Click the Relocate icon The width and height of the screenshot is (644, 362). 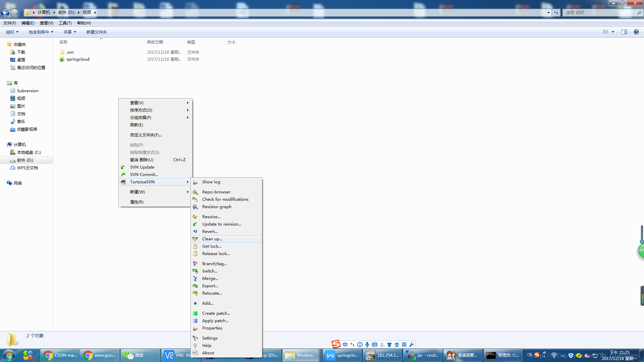click(x=195, y=293)
